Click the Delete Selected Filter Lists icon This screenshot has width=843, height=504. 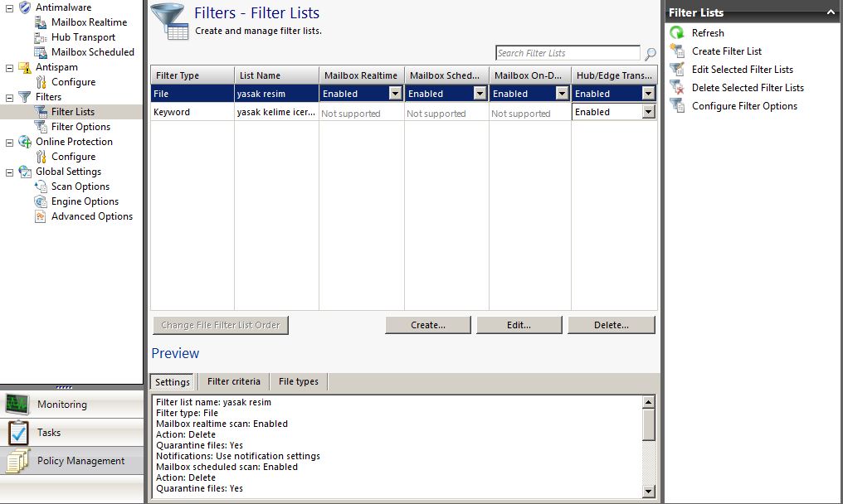(677, 88)
